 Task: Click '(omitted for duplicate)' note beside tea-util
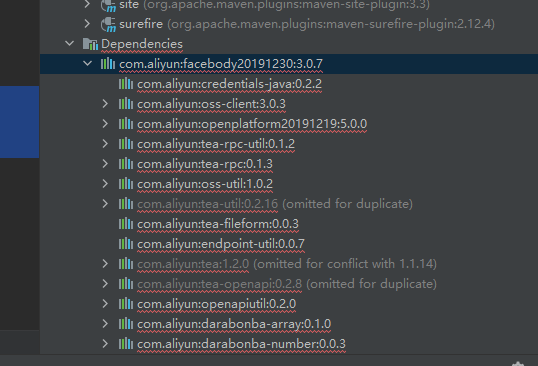click(x=348, y=204)
